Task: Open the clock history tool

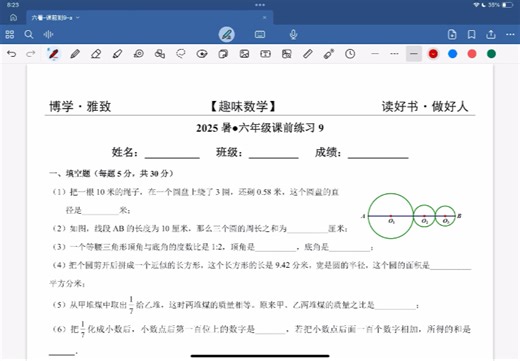Action: (x=350, y=54)
